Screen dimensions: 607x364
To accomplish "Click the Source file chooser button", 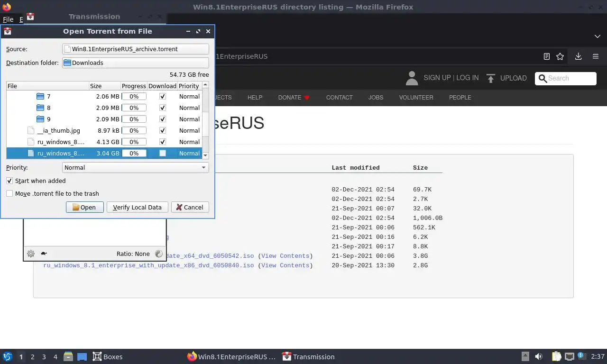I will [x=136, y=49].
